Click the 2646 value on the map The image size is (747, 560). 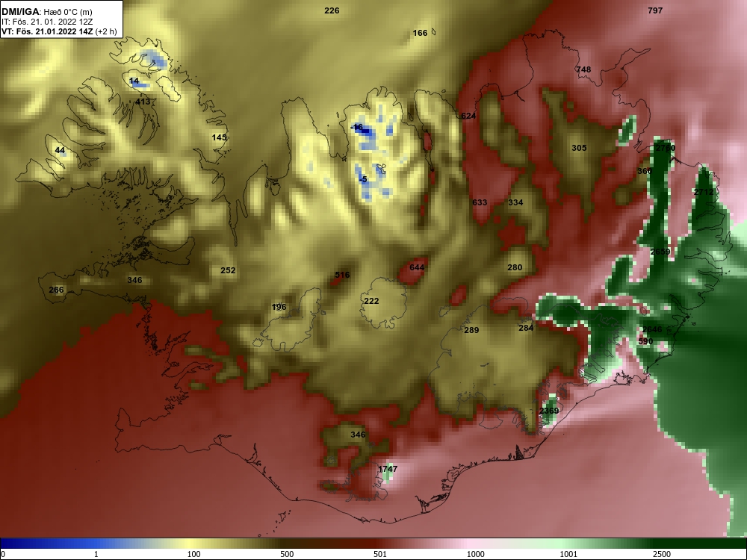point(651,329)
